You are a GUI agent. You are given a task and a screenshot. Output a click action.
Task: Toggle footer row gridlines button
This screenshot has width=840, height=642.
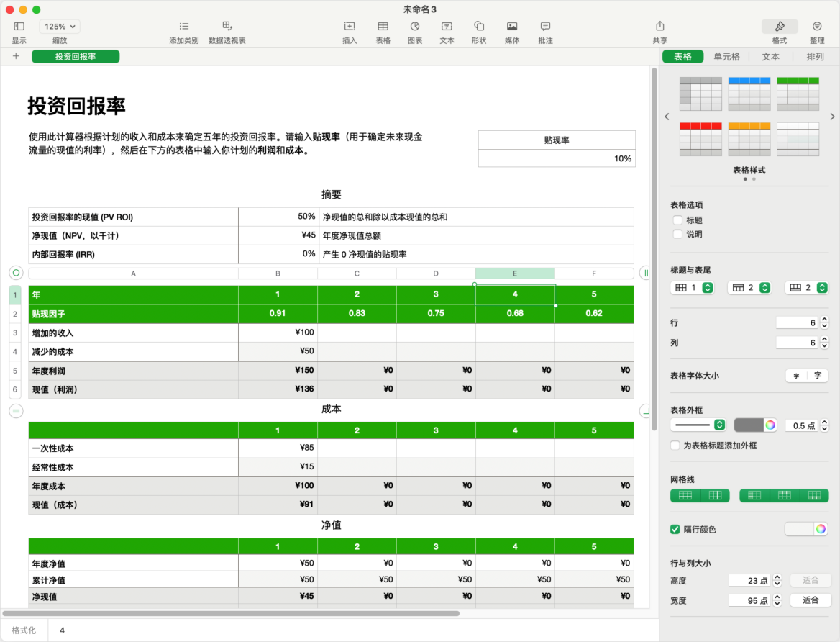point(814,495)
